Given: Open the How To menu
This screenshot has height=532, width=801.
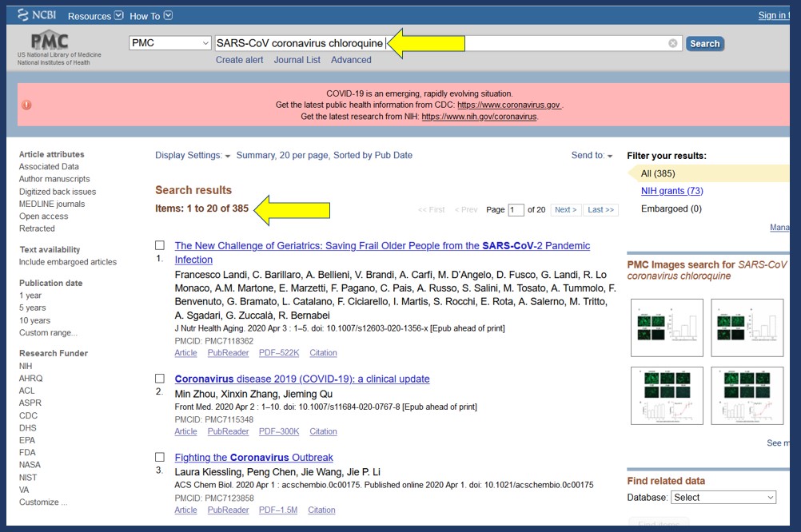Looking at the screenshot, I should 150,16.
